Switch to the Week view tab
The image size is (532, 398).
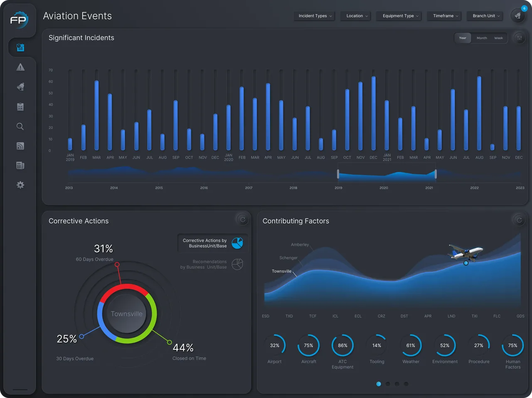[498, 38]
